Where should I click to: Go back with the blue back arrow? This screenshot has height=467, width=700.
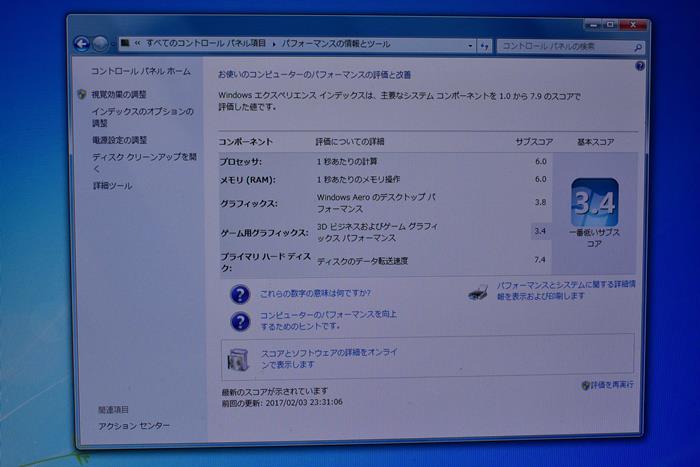pyautogui.click(x=81, y=44)
